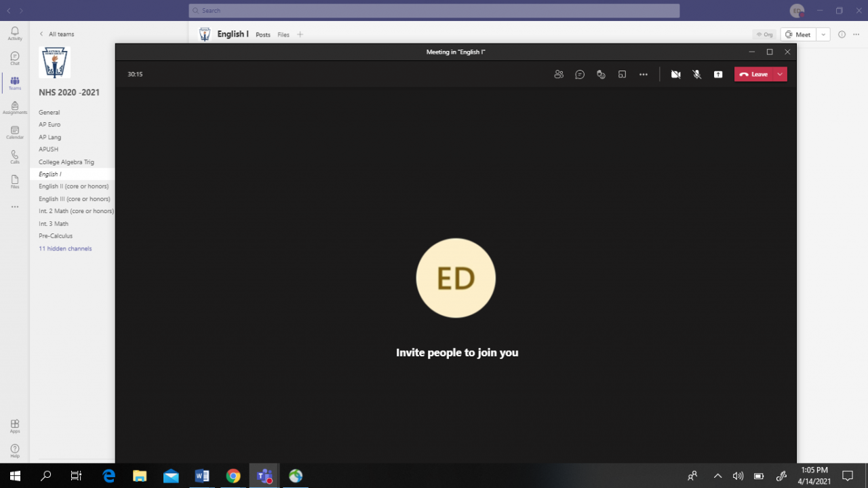Click the Meet button in channel header
Image resolution: width=868 pixels, height=488 pixels.
coord(798,35)
